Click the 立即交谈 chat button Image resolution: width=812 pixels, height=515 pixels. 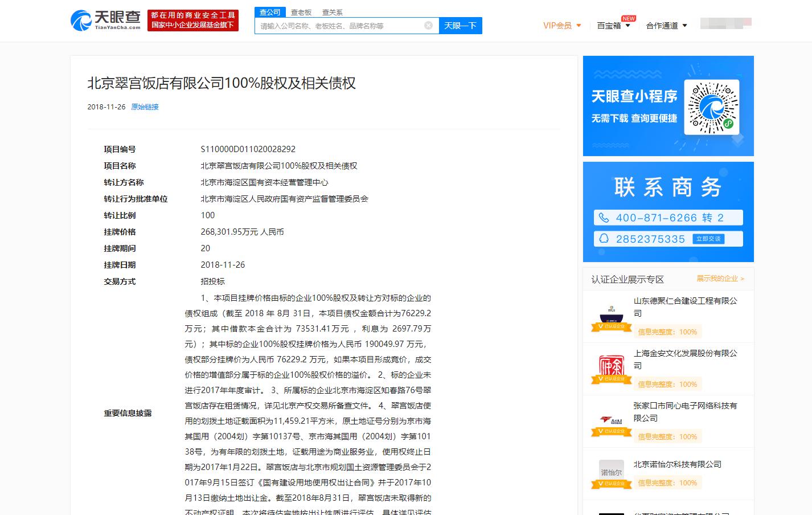[x=708, y=239]
